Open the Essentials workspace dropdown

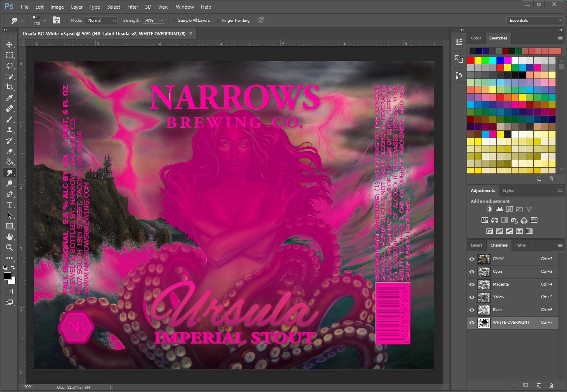coord(534,20)
